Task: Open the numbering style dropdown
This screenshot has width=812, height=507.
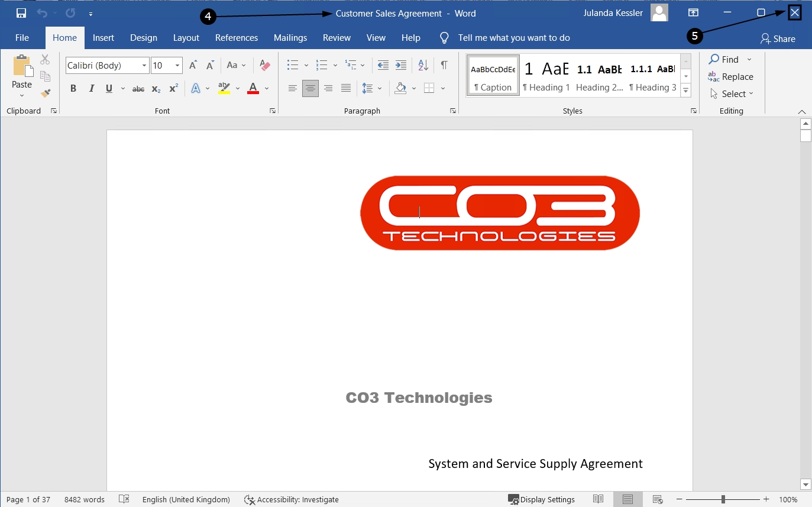Action: coord(335,66)
